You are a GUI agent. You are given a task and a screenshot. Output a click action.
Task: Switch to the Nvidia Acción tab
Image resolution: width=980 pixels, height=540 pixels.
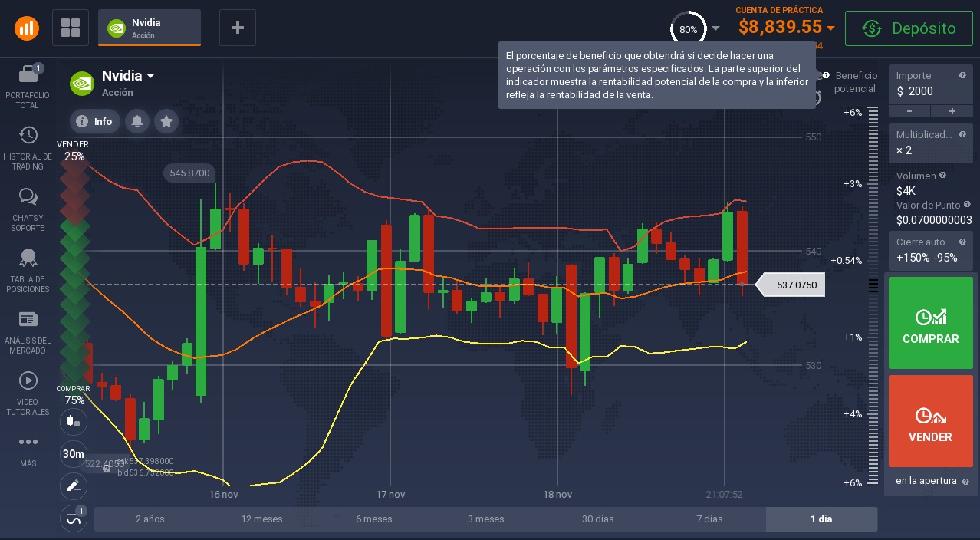point(150,28)
